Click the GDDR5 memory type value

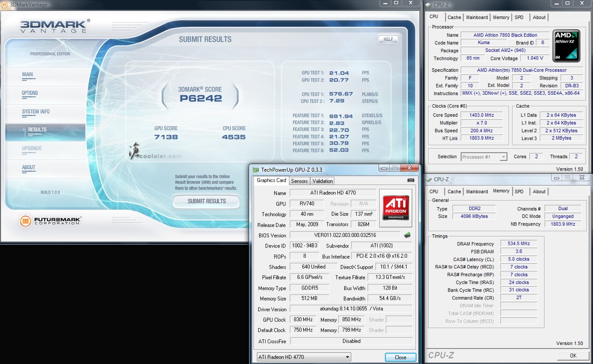tap(309, 288)
